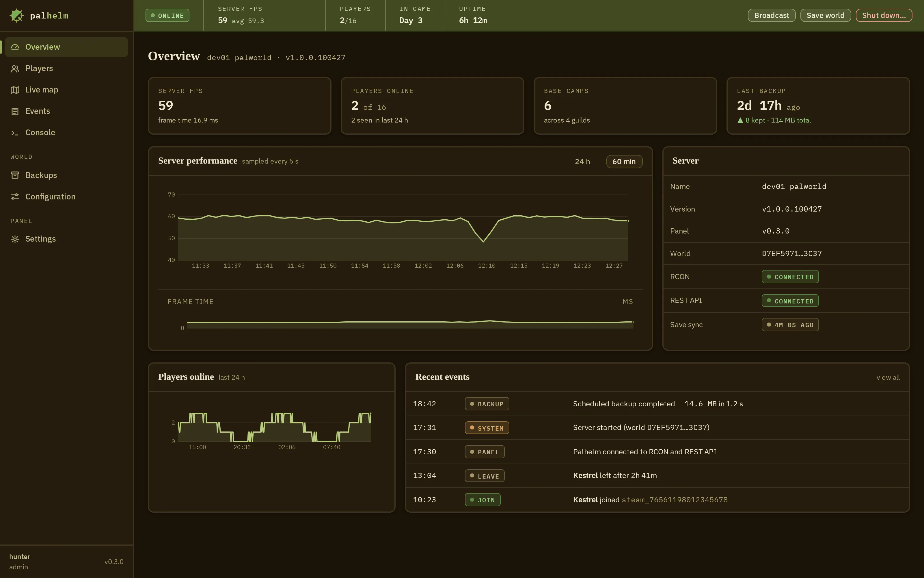This screenshot has height=578, width=924.
Task: Click the top bar Players 2/16 stat
Action: 355,15
